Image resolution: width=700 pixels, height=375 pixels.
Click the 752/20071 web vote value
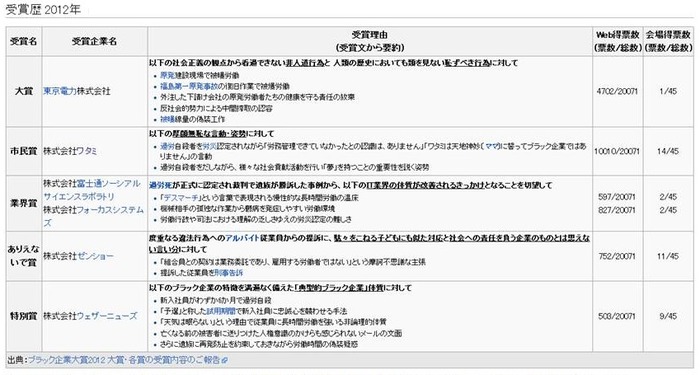618,256
